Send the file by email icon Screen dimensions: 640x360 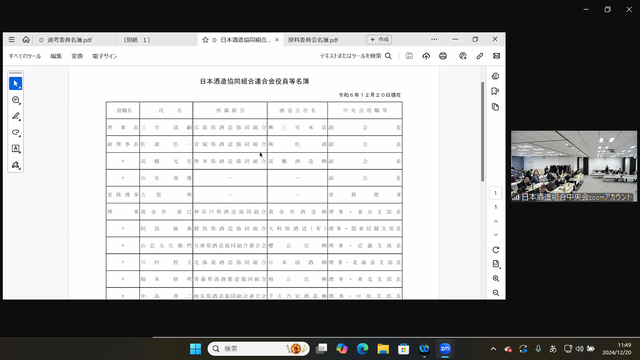pyautogui.click(x=496, y=56)
